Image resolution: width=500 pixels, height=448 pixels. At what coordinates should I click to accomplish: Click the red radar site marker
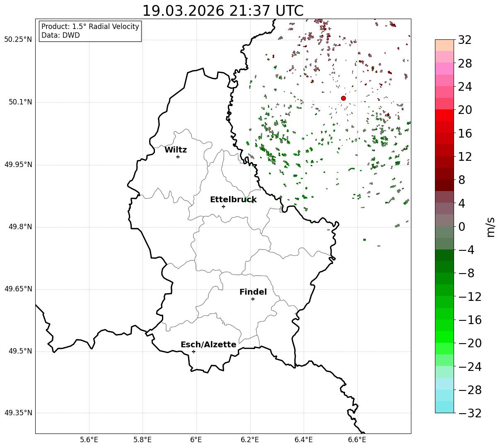tap(343, 98)
